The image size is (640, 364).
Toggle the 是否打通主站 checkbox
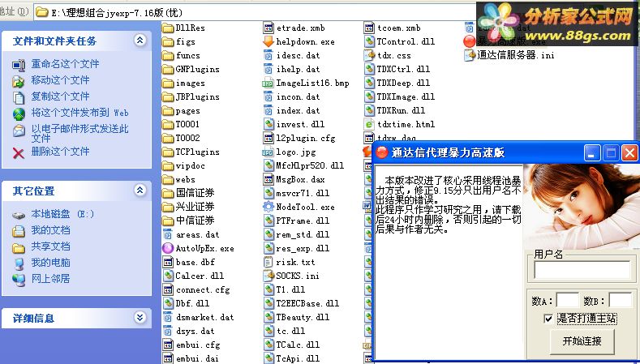(x=548, y=319)
